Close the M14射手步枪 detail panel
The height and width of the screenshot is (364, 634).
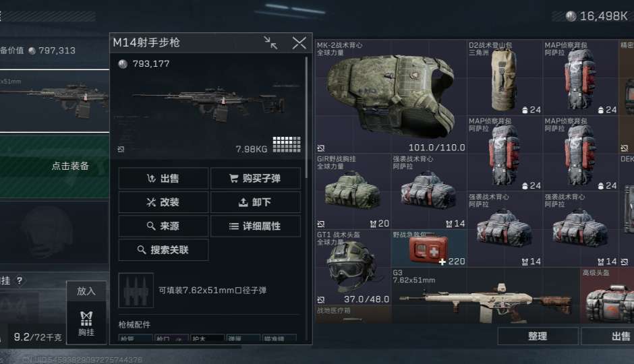[x=299, y=42]
